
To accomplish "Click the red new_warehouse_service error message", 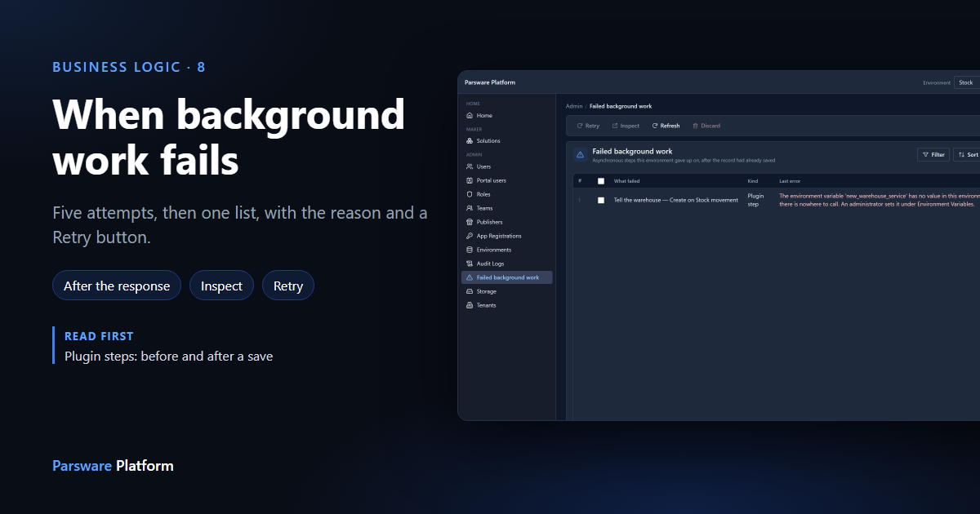I will (879, 200).
